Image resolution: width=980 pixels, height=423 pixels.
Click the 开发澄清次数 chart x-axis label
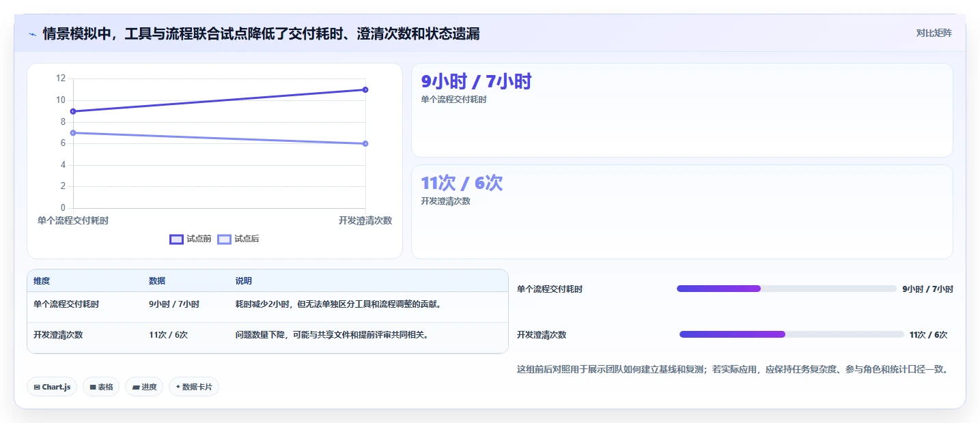click(x=365, y=220)
